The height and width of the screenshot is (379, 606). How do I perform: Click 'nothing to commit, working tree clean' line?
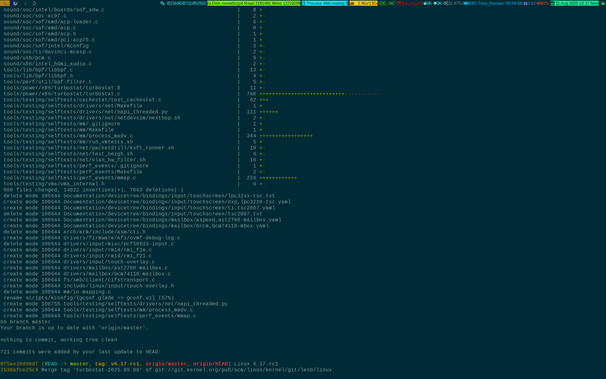(x=58, y=340)
